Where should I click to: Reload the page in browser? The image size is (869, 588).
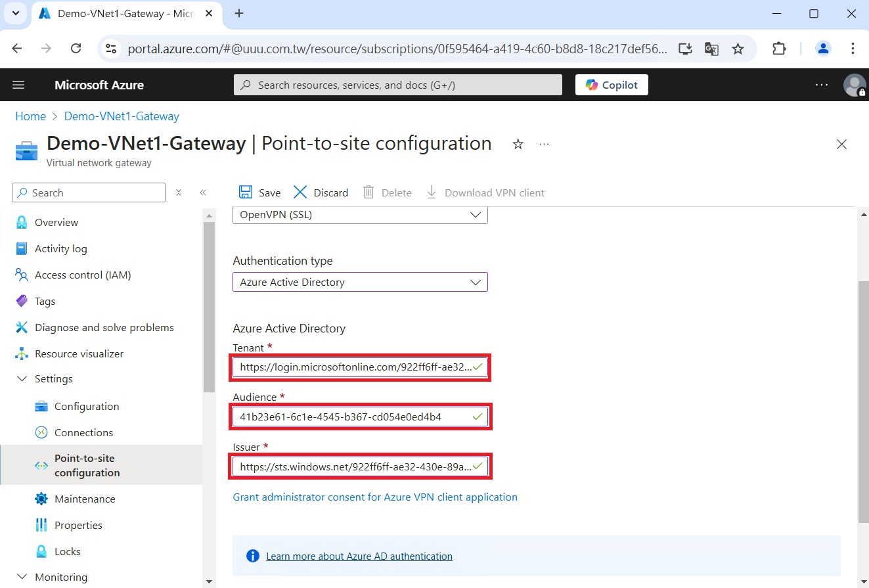pos(76,49)
